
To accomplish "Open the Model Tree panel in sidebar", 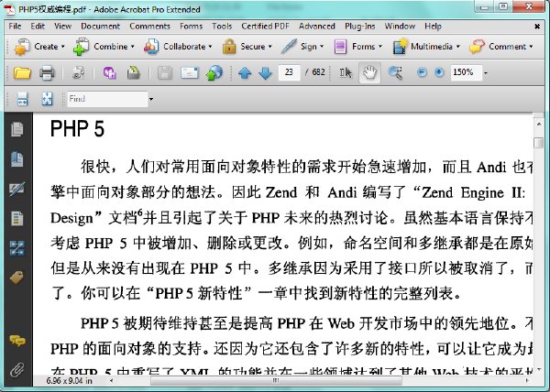I will click(x=17, y=248).
